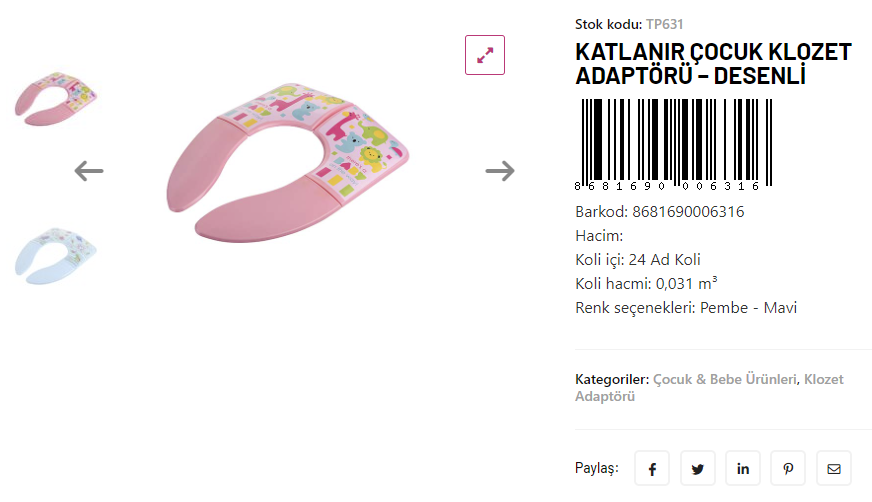Image resolution: width=872 pixels, height=502 pixels.
Task: Share product on Twitter
Action: [697, 468]
